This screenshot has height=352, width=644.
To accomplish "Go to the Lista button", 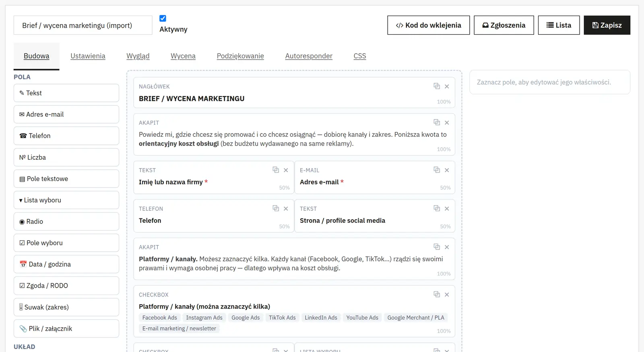I will click(559, 25).
